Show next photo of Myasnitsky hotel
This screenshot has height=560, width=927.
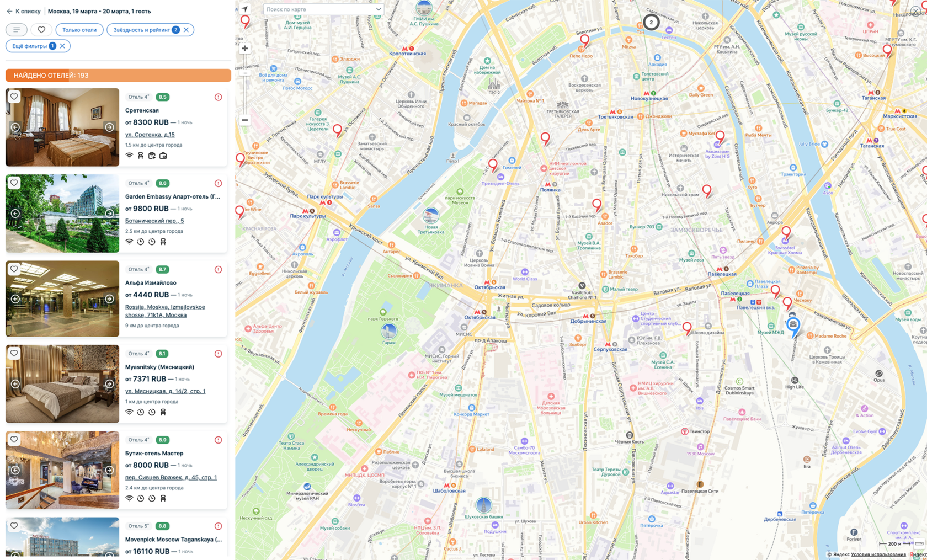(110, 384)
